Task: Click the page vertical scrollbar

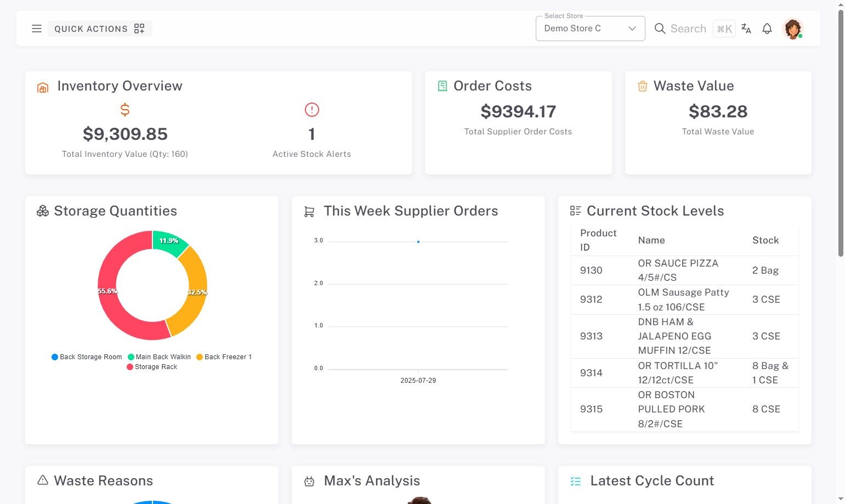Action: point(841,132)
